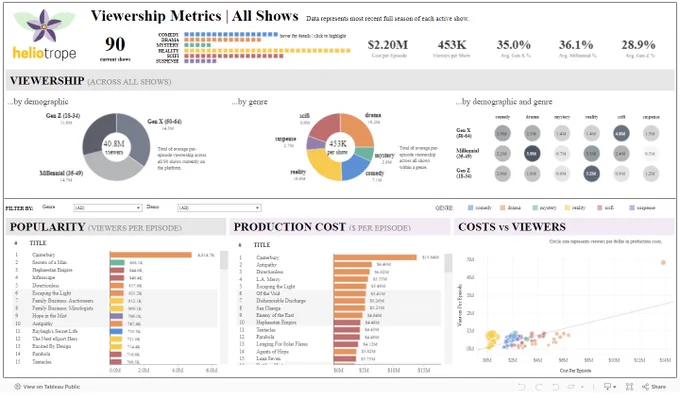Screen dimensions: 680x398
Task: Click the drama legend color swatch
Action: pos(503,208)
